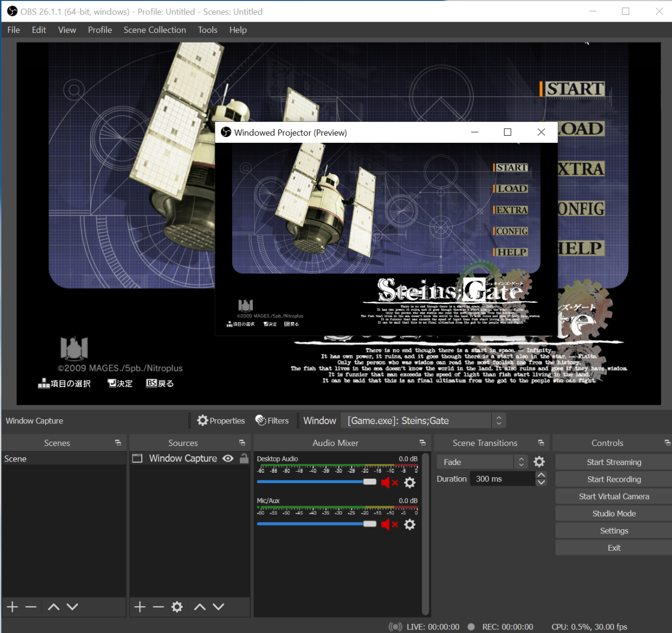Image resolution: width=672 pixels, height=633 pixels.
Task: Unmute Desktop Audio speaker icon
Action: pos(389,482)
